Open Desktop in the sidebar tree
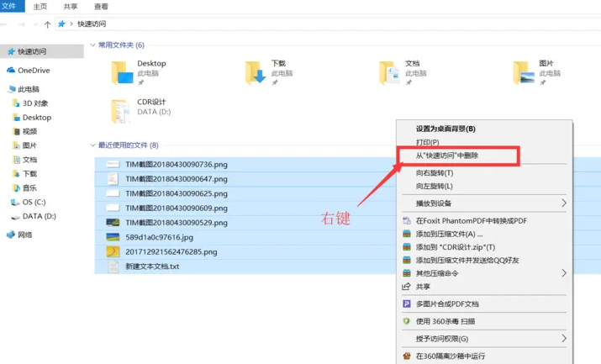This screenshot has width=601, height=364. (x=37, y=117)
